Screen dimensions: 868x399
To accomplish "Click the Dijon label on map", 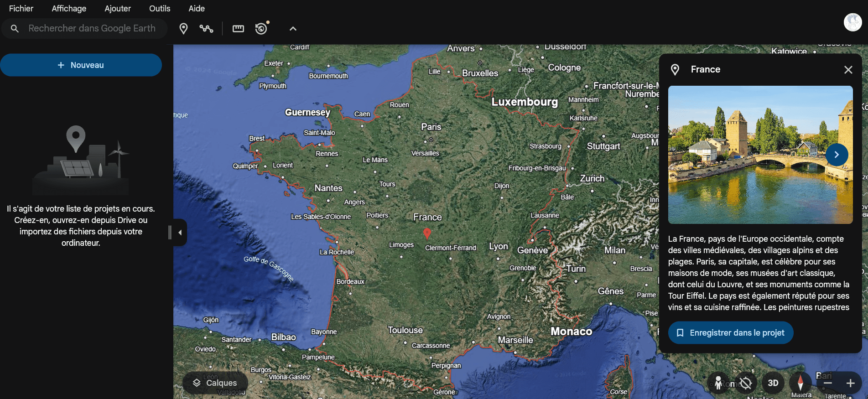I will [x=502, y=186].
